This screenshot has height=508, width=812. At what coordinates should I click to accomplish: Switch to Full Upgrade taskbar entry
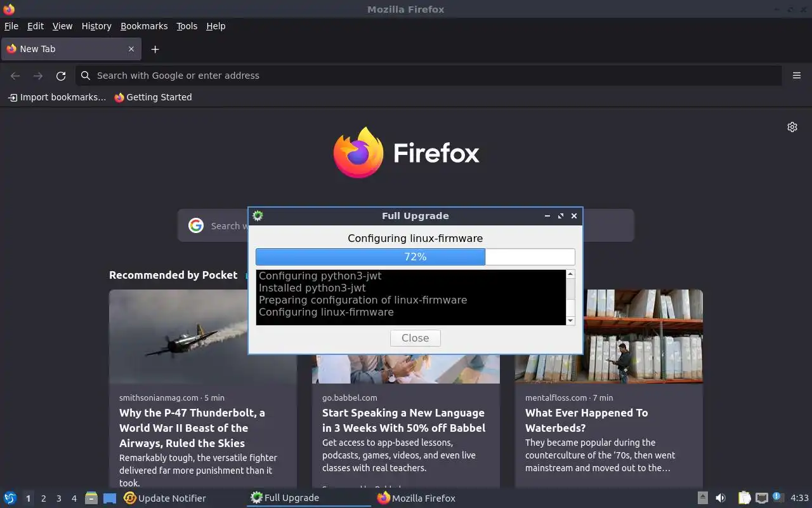pyautogui.click(x=309, y=498)
